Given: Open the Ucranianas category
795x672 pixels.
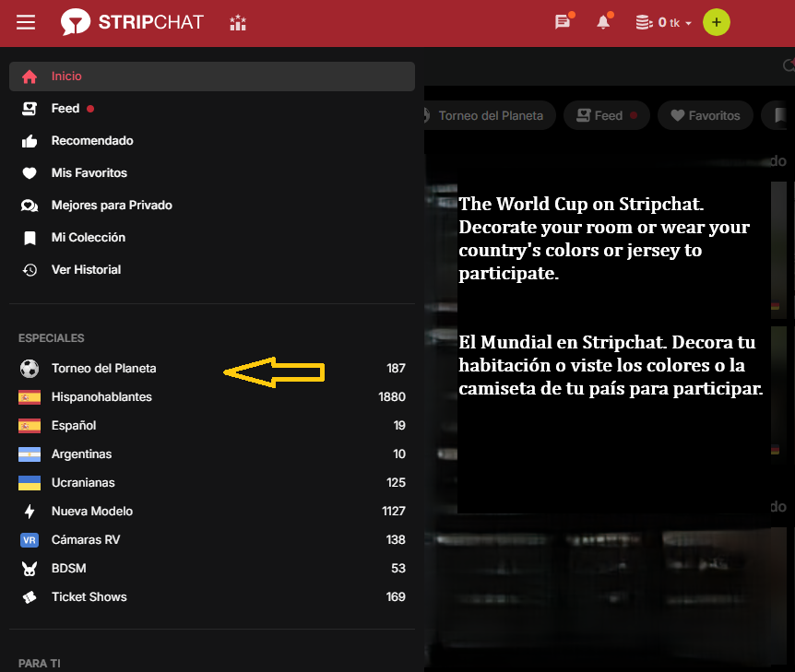Looking at the screenshot, I should pos(212,482).
